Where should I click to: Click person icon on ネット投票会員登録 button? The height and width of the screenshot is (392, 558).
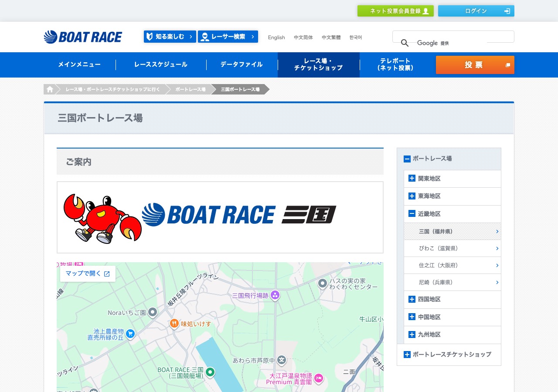coord(426,11)
